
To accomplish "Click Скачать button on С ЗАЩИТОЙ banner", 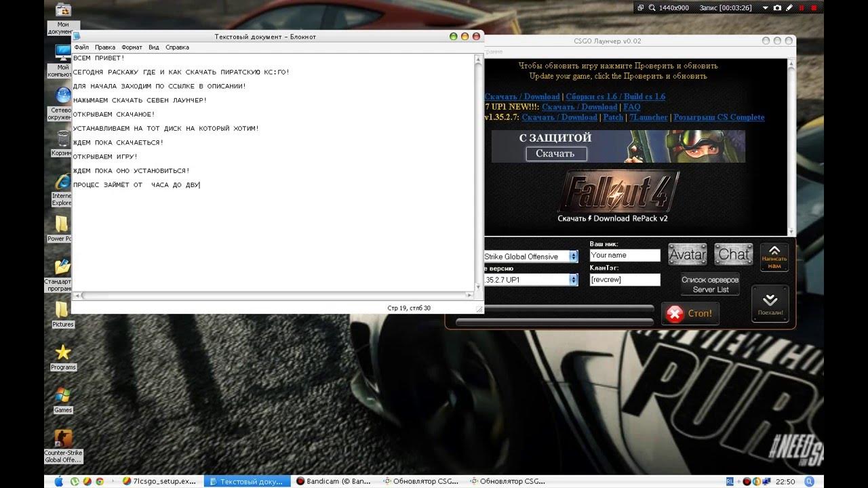I will [x=555, y=154].
